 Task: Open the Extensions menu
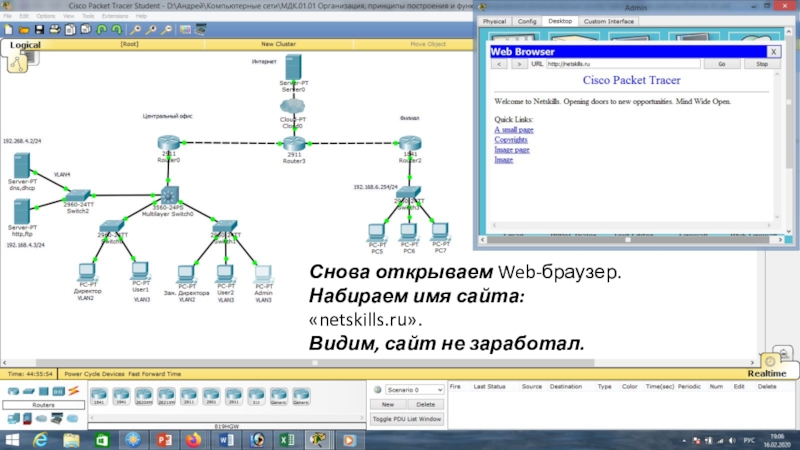point(115,16)
